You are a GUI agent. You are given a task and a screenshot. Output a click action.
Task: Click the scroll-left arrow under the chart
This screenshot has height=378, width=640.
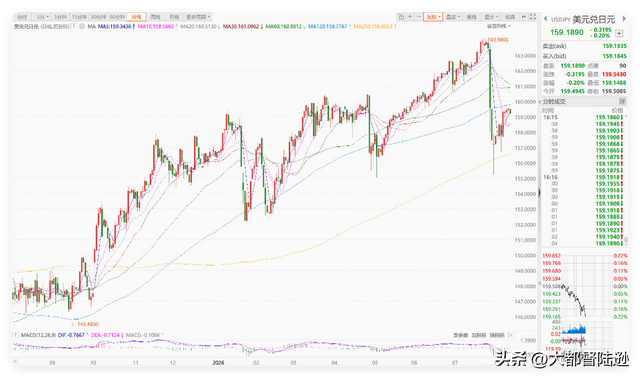tap(16, 362)
